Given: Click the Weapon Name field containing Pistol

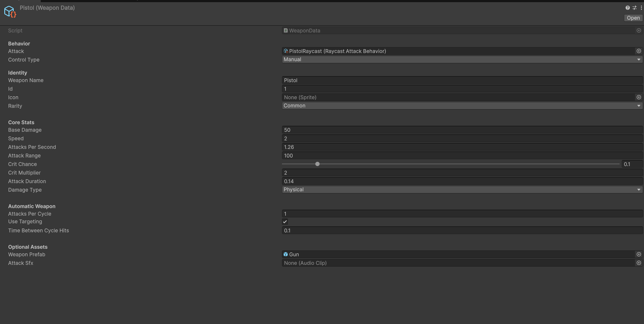Looking at the screenshot, I should point(462,80).
